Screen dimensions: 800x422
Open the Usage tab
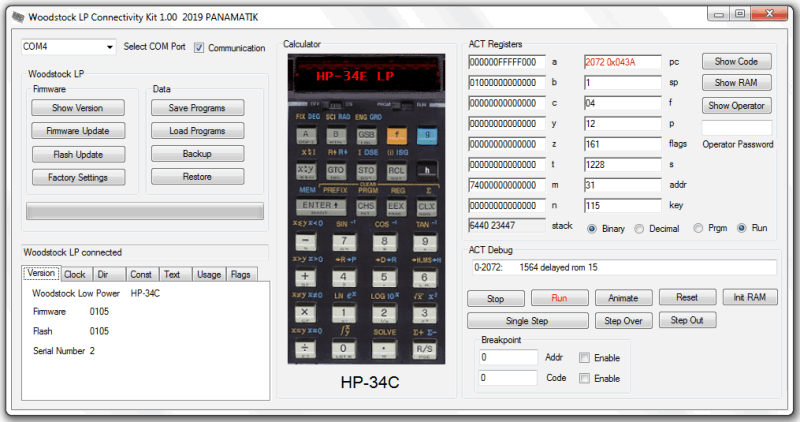208,274
